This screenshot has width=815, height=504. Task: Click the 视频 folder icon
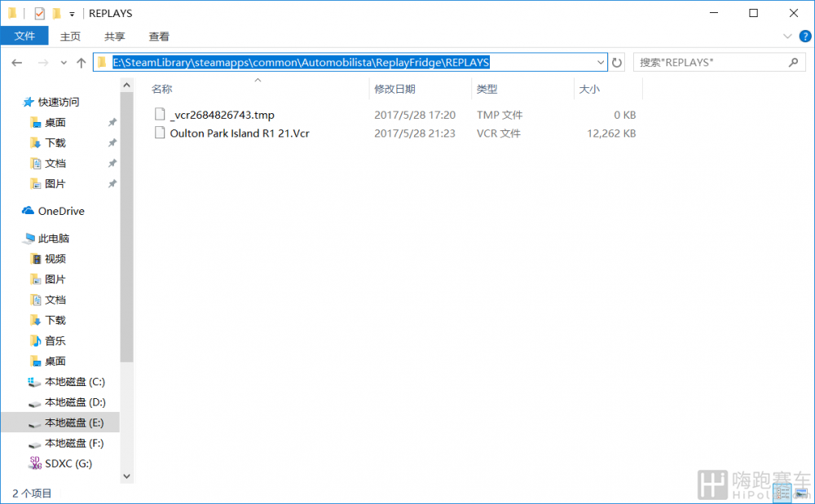point(35,259)
